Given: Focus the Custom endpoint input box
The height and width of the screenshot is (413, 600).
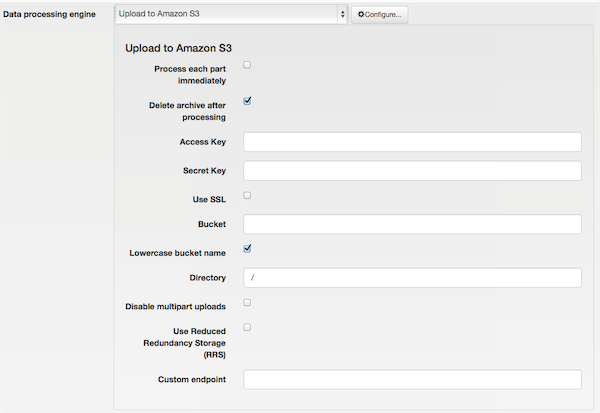Looking at the screenshot, I should click(412, 379).
